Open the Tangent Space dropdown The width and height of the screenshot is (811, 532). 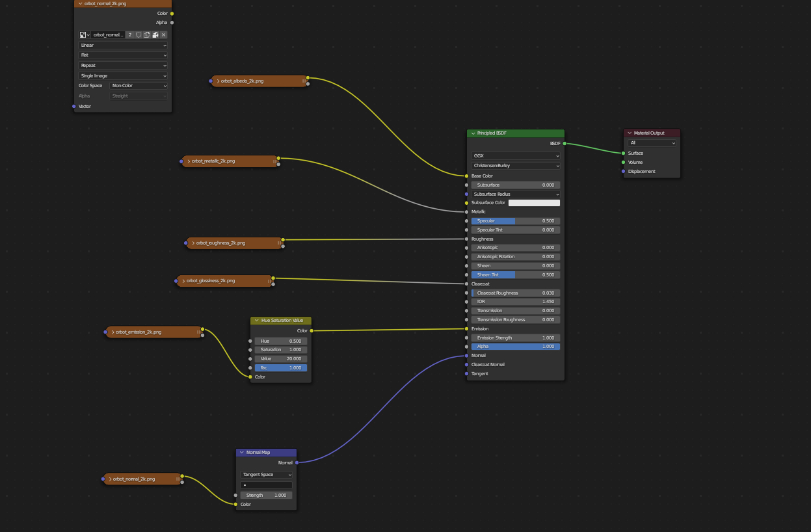point(267,475)
